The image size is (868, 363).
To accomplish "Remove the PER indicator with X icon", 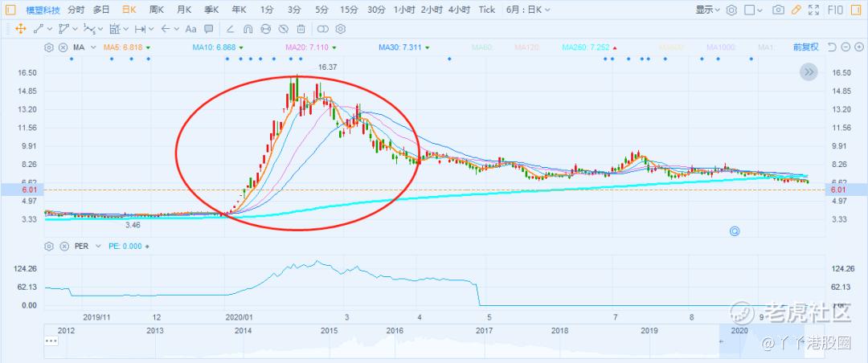I will coord(64,247).
